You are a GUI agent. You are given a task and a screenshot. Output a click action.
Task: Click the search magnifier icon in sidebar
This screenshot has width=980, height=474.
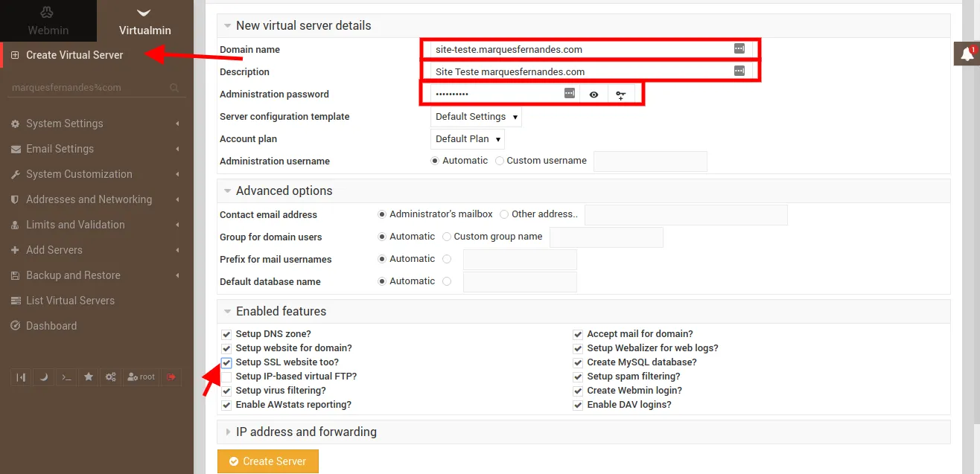174,88
